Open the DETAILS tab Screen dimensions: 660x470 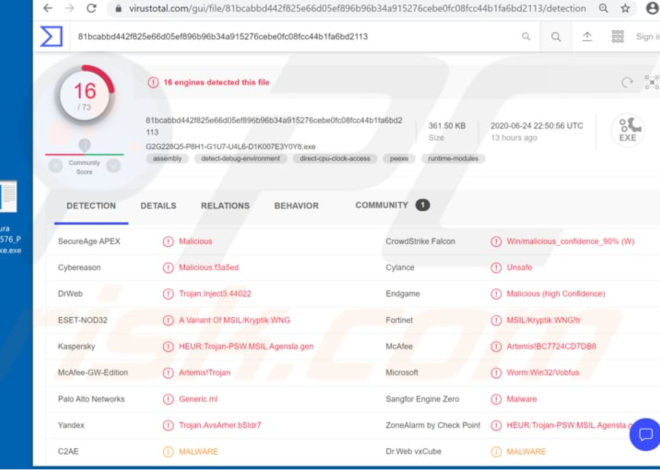tap(158, 206)
